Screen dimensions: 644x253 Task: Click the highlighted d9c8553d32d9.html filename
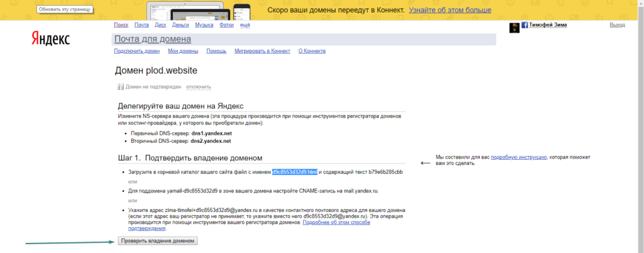click(x=295, y=172)
